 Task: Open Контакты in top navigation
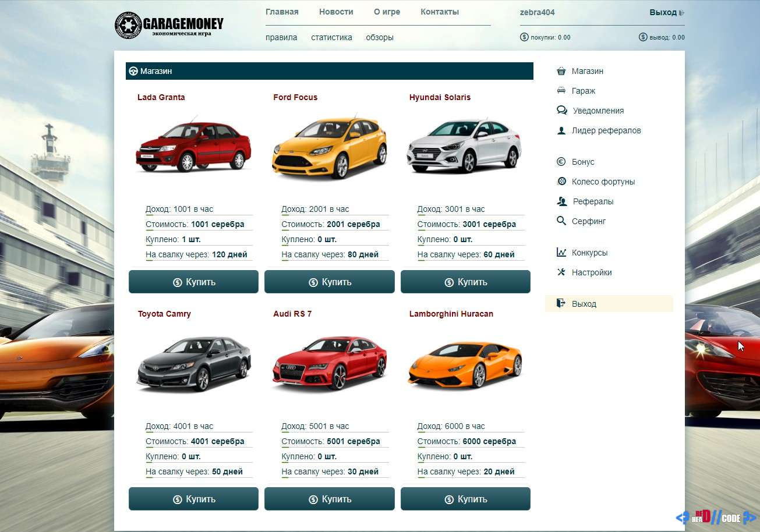point(440,12)
